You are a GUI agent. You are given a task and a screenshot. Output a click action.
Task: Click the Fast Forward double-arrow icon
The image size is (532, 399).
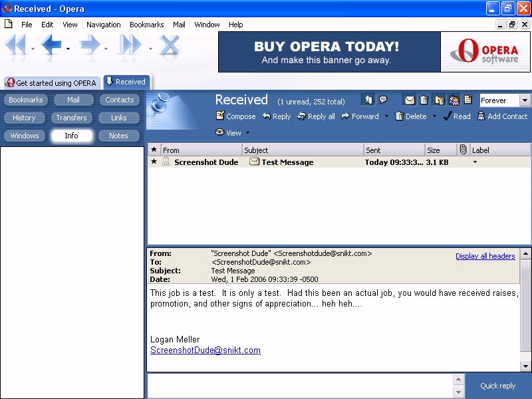130,45
